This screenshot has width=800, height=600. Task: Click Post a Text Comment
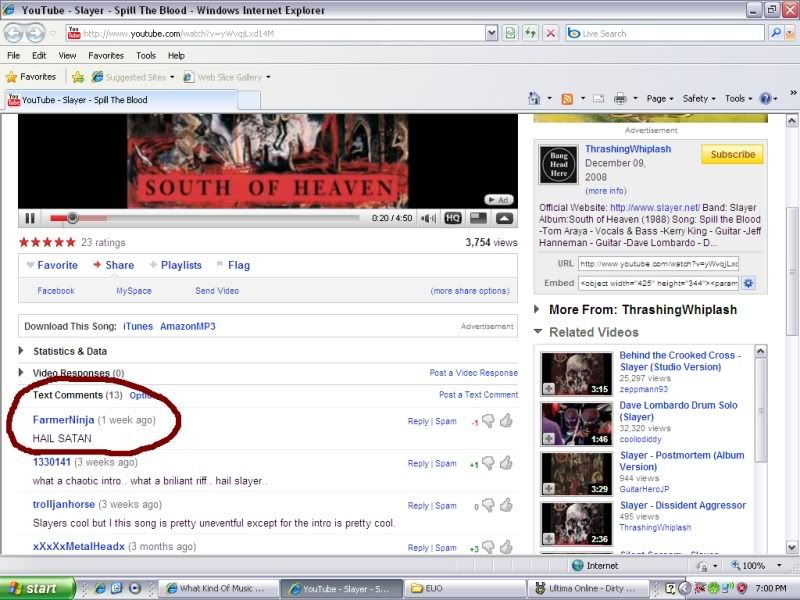coord(479,395)
